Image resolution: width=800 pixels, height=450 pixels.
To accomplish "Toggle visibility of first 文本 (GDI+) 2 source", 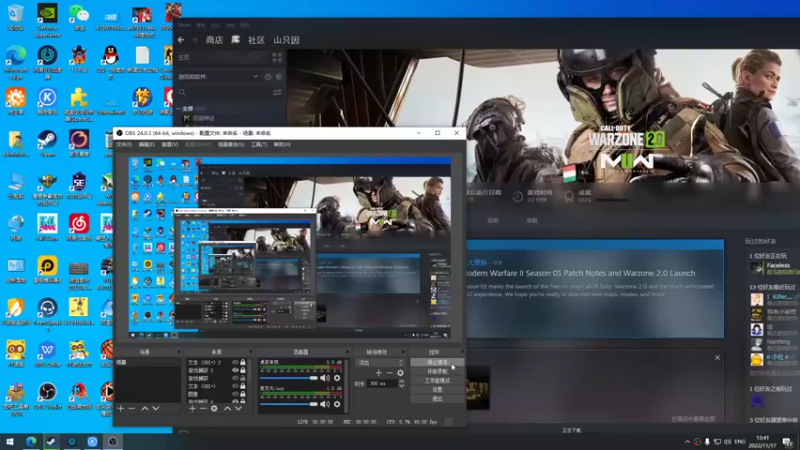I will pos(235,363).
